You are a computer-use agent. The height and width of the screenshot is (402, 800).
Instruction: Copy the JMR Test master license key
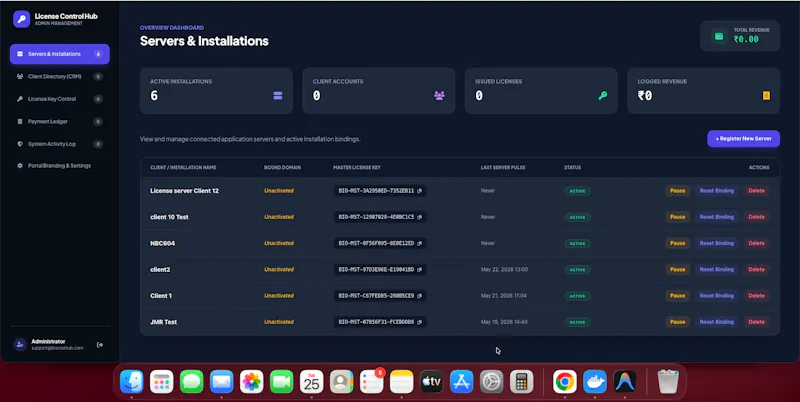pos(419,322)
